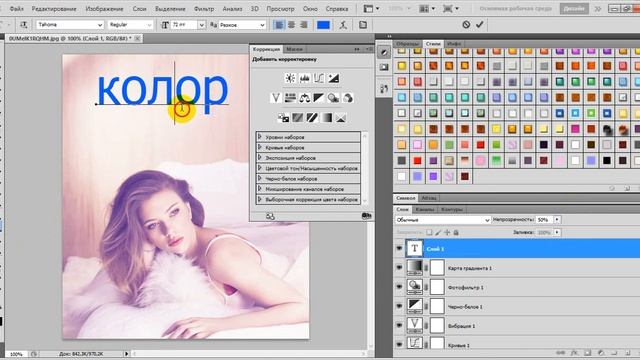Screen dimensions: 640x360
Task: Click the Channel Mixer adjustment icon
Action: [348, 98]
